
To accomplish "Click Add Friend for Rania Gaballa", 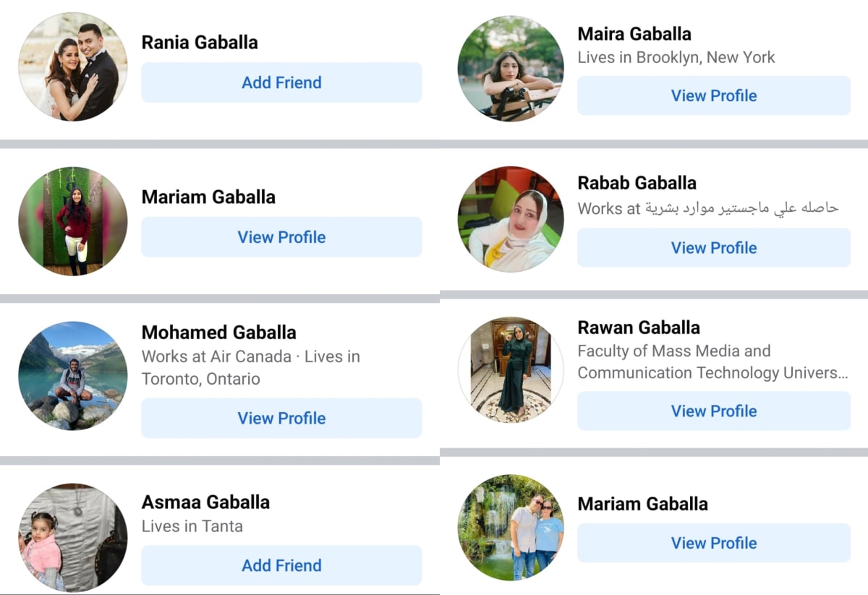I will (281, 82).
